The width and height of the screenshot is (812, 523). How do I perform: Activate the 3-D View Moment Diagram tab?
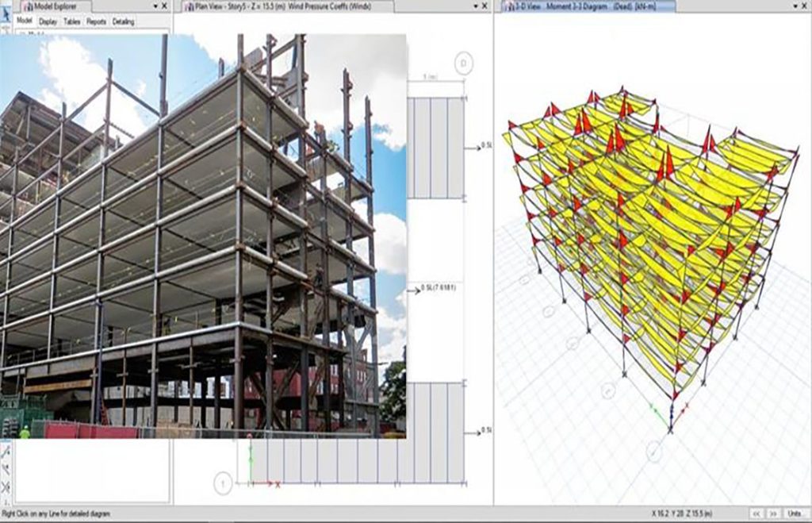[588, 6]
